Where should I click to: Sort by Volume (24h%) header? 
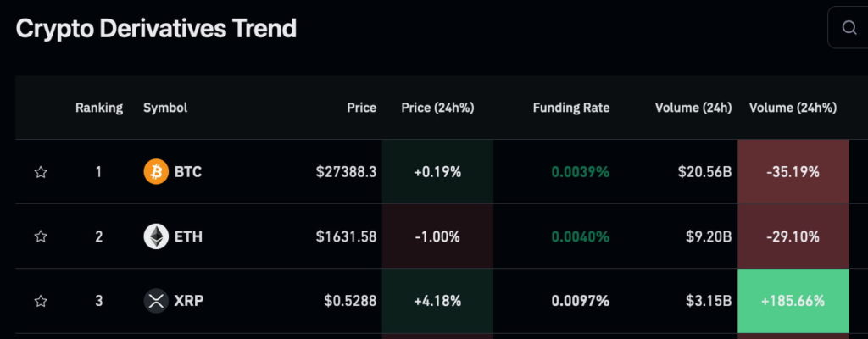pos(793,108)
